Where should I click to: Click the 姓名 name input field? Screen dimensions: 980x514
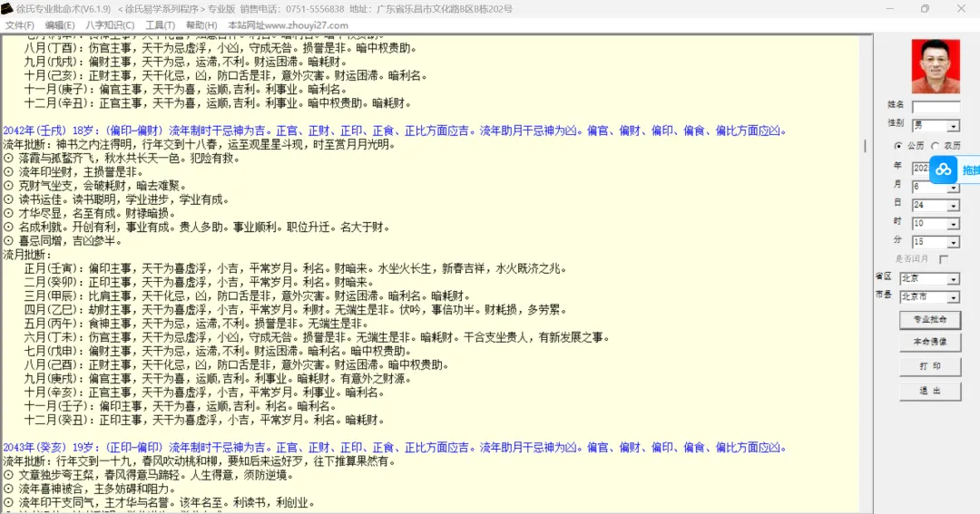(936, 107)
